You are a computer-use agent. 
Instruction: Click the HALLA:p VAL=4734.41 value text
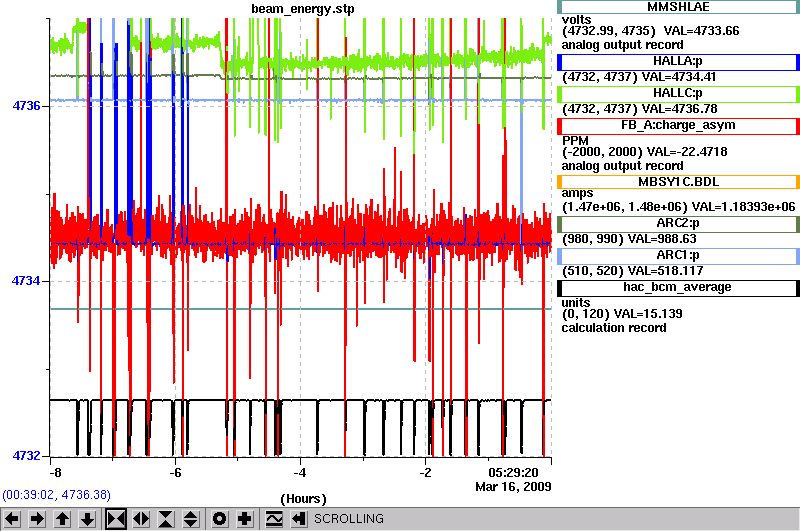(679, 77)
